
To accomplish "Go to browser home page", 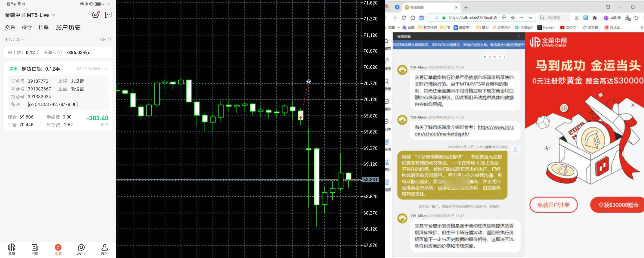I will [x=413, y=18].
